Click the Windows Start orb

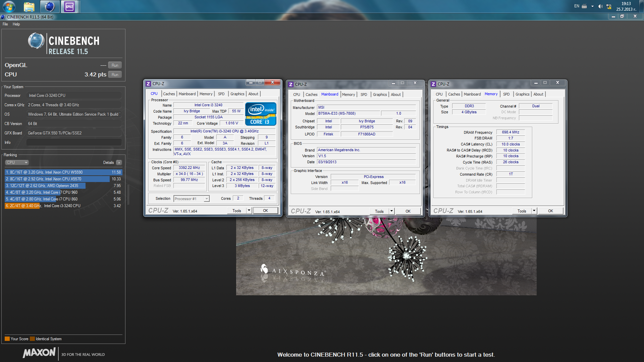[9, 6]
